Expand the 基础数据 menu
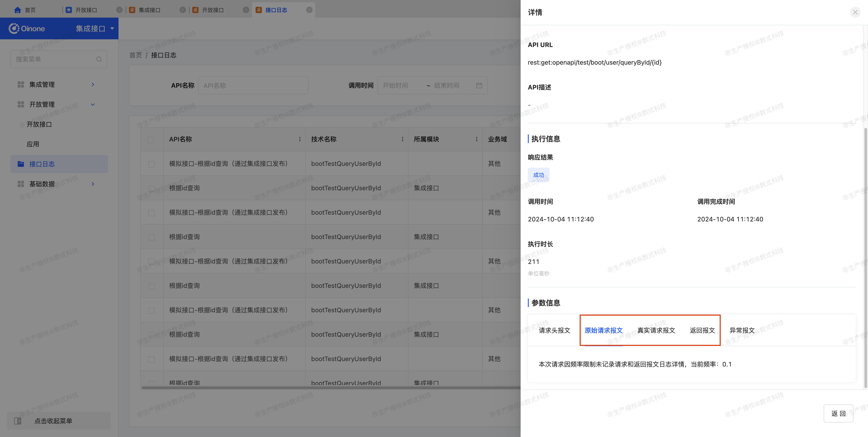The width and height of the screenshot is (868, 437). (x=93, y=184)
